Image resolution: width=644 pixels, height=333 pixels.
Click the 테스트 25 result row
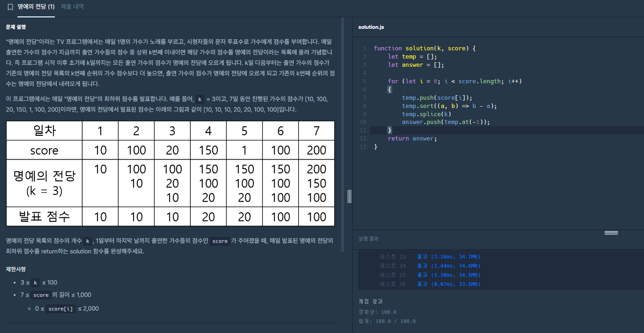pyautogui.click(x=430, y=275)
